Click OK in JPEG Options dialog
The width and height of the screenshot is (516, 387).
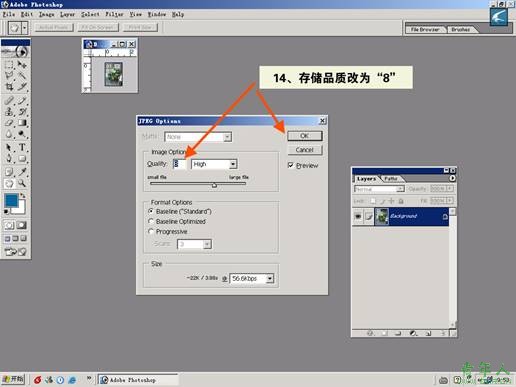[x=304, y=136]
